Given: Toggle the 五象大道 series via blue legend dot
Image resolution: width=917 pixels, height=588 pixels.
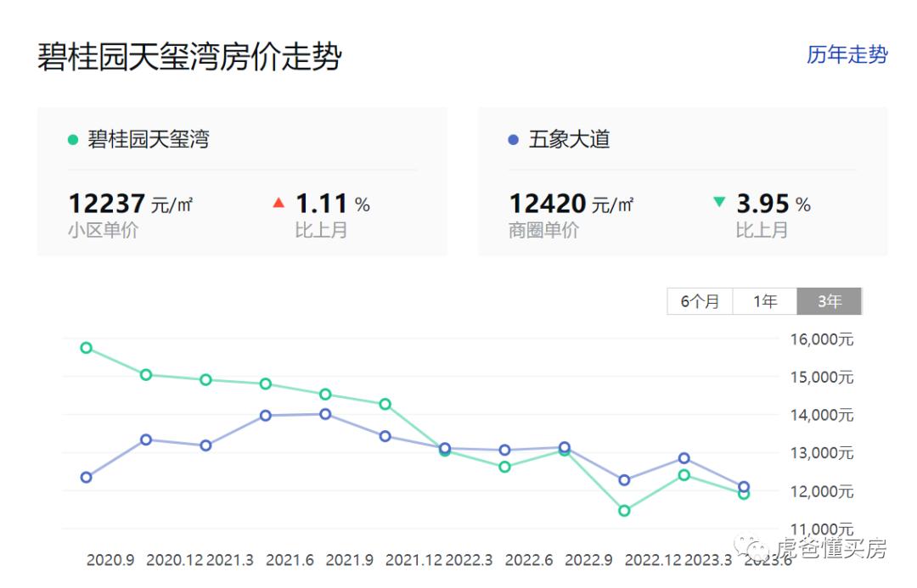Looking at the screenshot, I should point(511,138).
